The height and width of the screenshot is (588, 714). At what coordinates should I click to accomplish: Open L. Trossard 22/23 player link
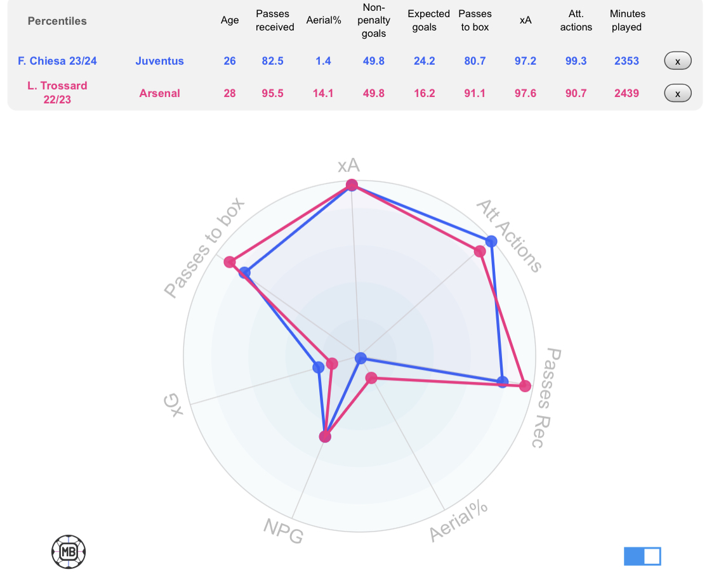[57, 93]
